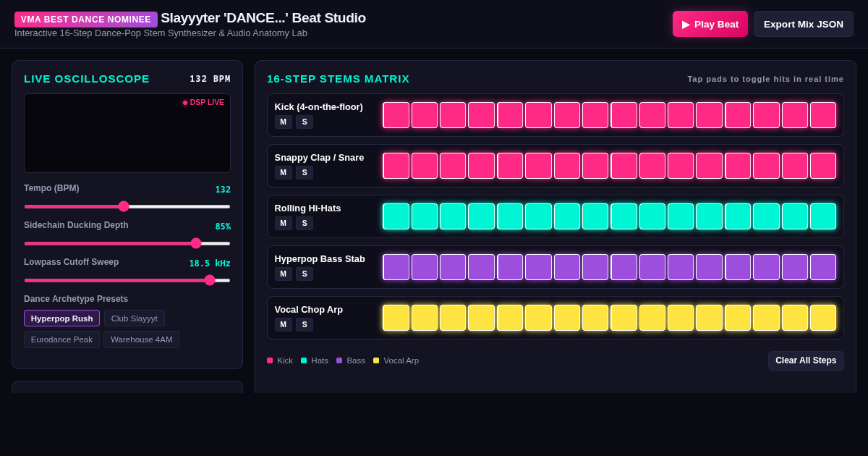
Task: Toggle fifth step pad of Kick row
Action: point(510,115)
